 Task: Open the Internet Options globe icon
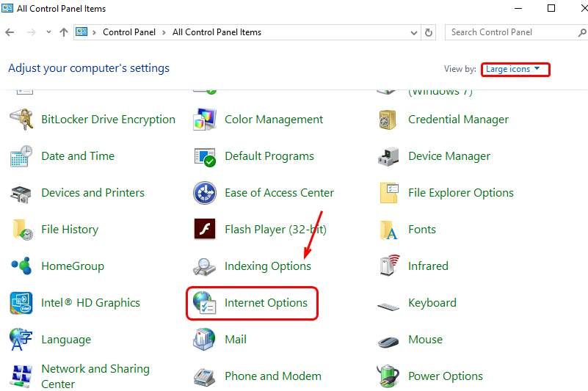(204, 303)
